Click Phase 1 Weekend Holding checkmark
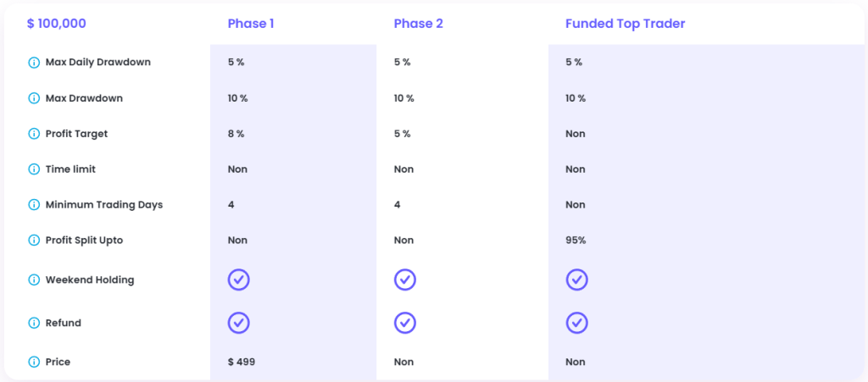Viewport: 868px width, 382px height. (x=238, y=280)
